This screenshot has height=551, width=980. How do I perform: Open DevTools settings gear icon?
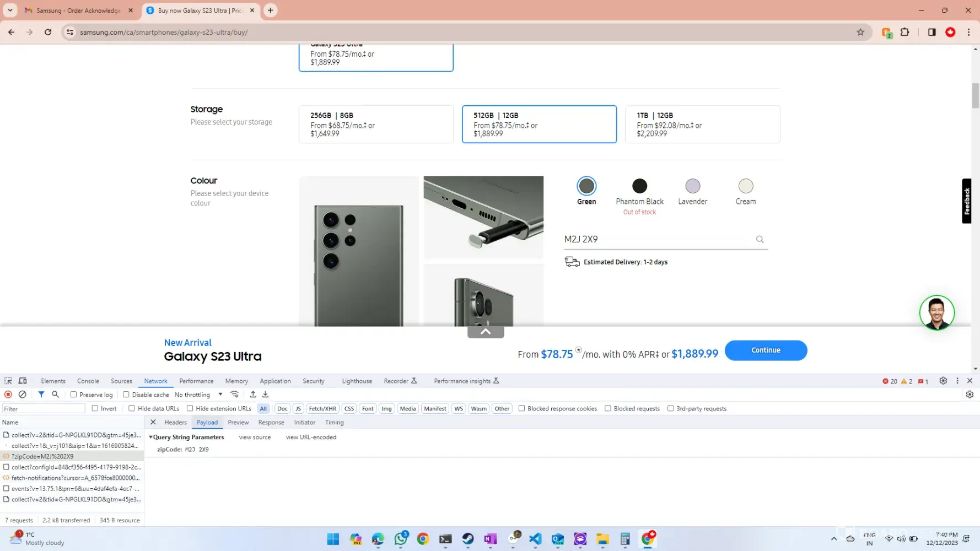click(943, 381)
